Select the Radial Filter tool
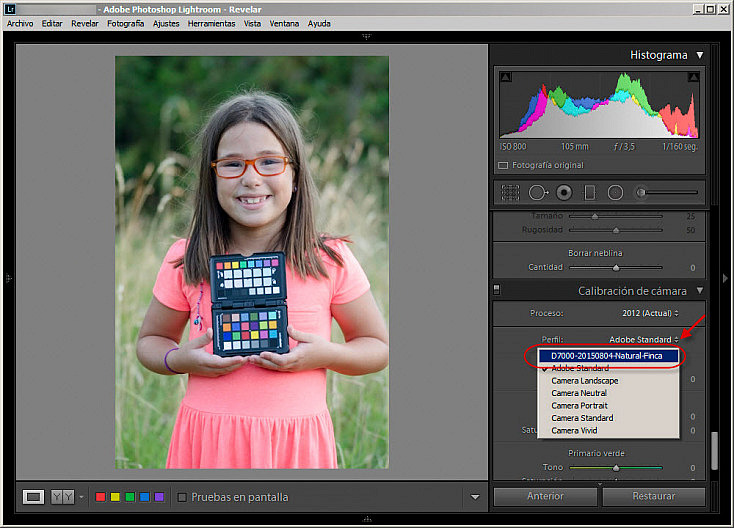734x528 pixels. tap(615, 192)
